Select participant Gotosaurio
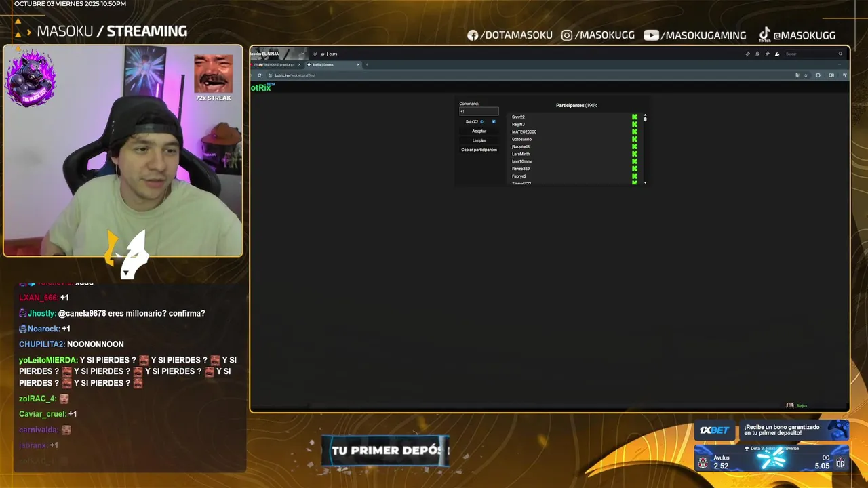The height and width of the screenshot is (488, 868). (521, 139)
